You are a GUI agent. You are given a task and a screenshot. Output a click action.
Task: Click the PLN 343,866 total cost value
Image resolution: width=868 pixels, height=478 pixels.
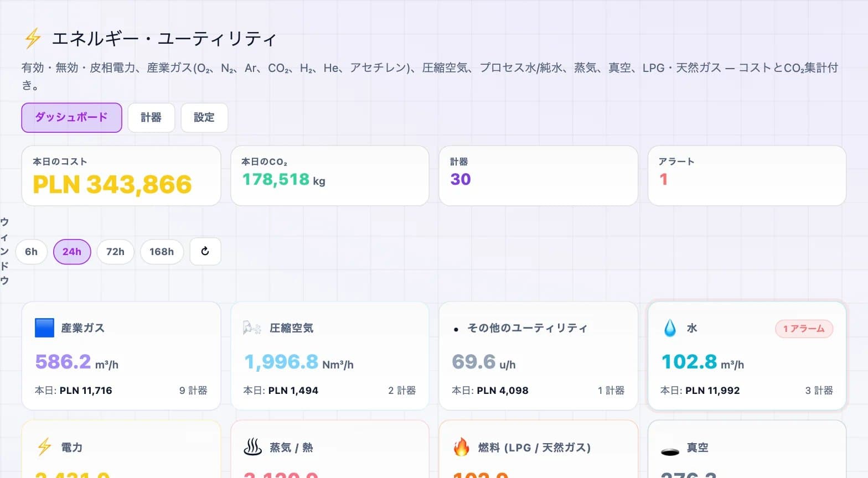[112, 184]
